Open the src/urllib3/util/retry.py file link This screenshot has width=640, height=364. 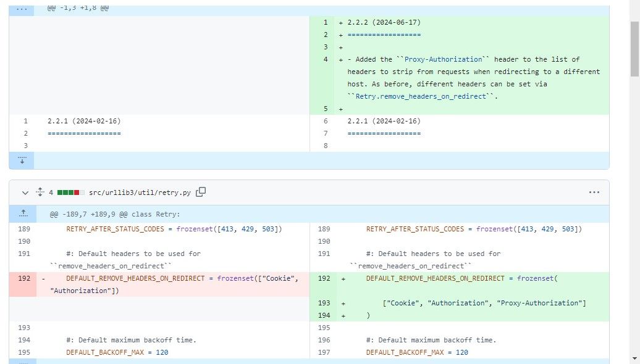(140, 192)
